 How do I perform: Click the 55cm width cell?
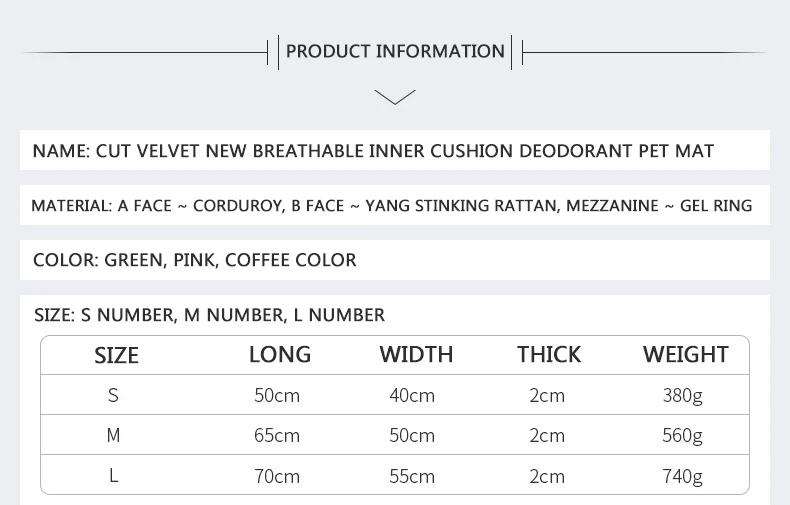412,476
